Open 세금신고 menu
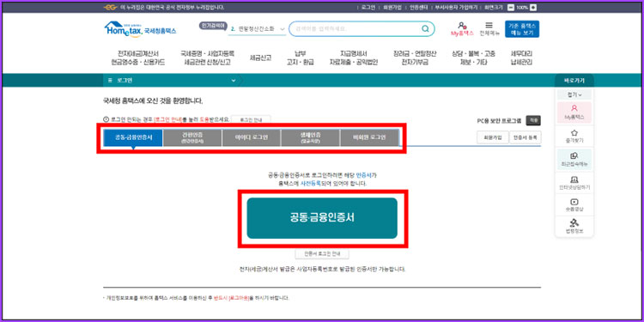This screenshot has height=322, width=644. tap(260, 58)
